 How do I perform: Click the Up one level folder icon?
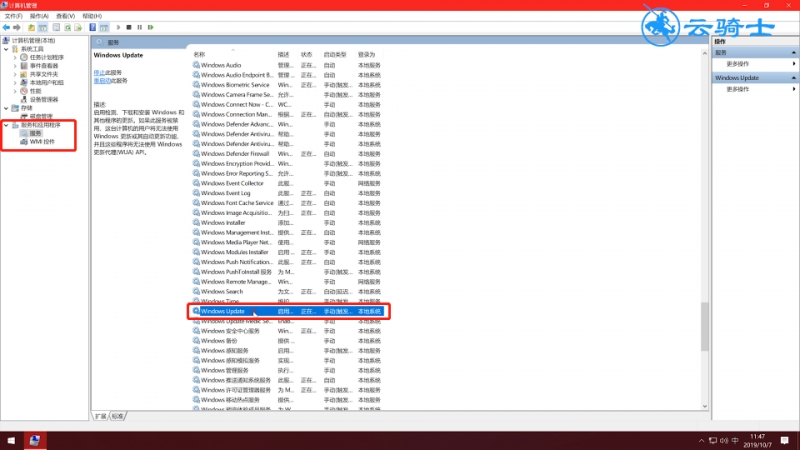click(x=31, y=27)
